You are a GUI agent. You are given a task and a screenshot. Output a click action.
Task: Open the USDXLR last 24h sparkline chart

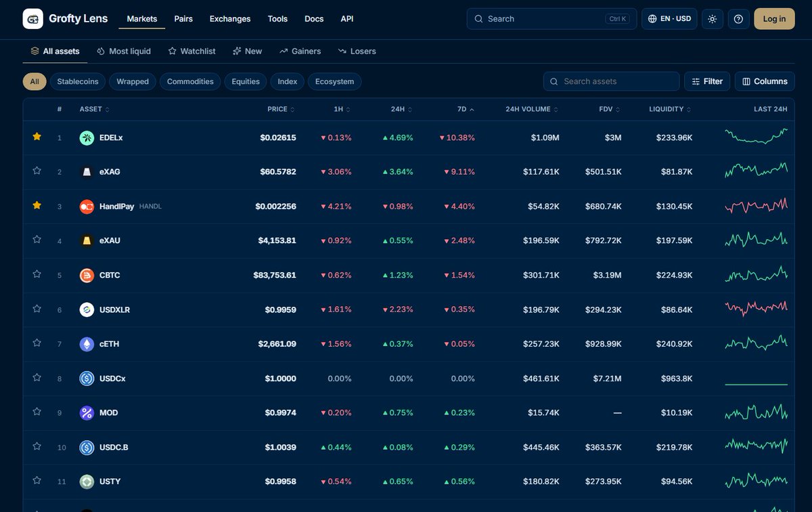click(756, 308)
